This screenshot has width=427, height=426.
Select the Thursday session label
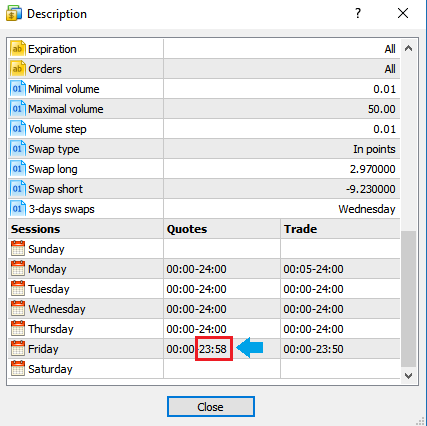[51, 329]
